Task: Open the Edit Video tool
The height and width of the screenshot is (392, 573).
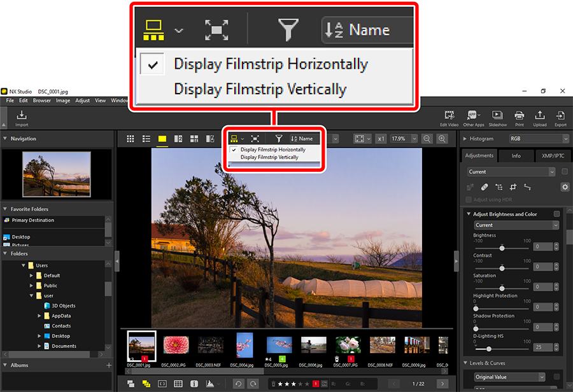Action: pos(449,118)
